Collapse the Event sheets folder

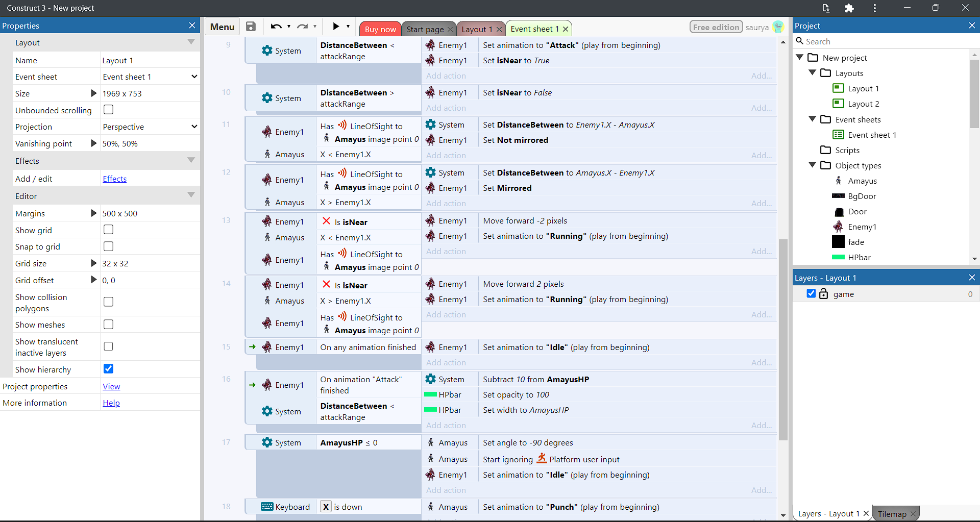[x=813, y=119]
